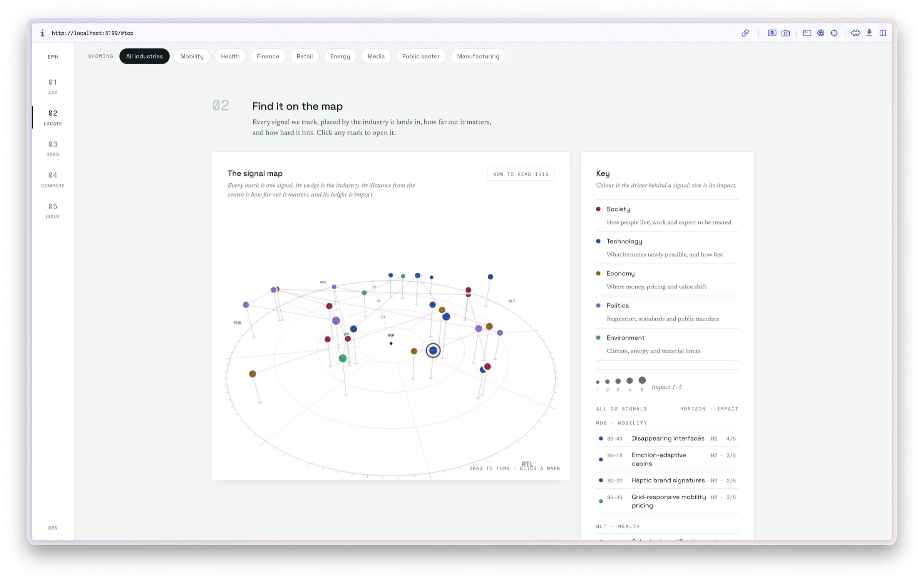
Task: Click the Environment green colour dot
Action: [598, 338]
